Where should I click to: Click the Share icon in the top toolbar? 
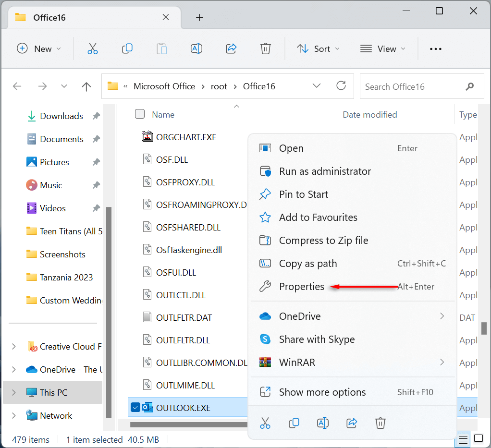pyautogui.click(x=231, y=48)
